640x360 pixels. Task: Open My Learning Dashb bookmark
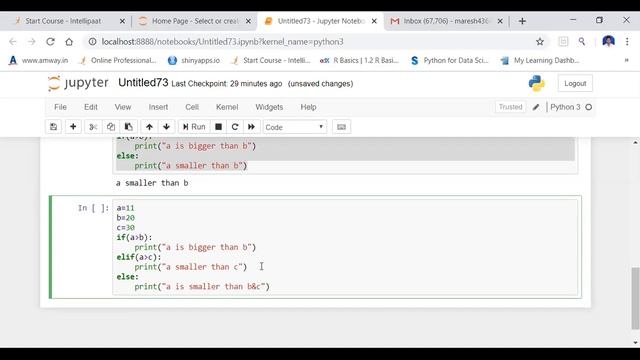click(540, 60)
